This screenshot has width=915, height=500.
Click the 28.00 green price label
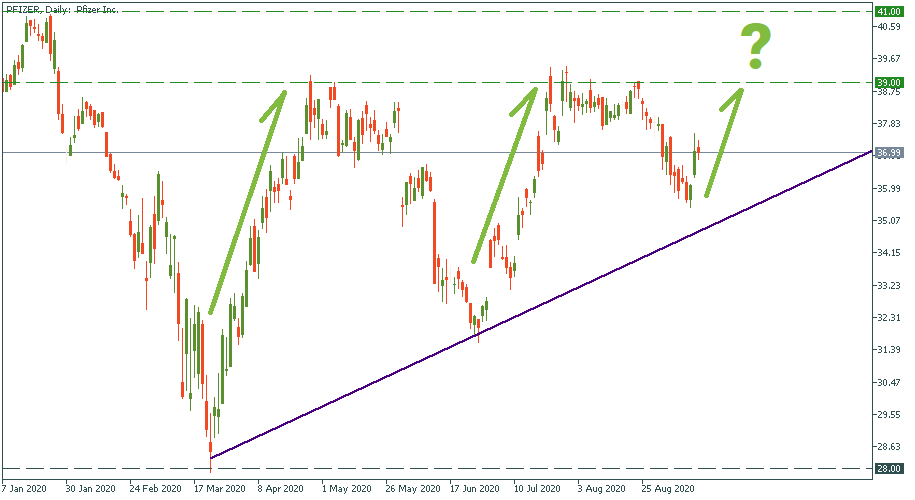click(x=889, y=468)
